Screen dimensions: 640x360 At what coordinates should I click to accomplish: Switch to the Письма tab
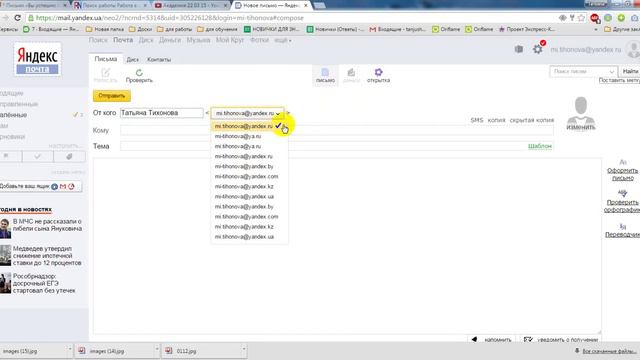coord(106,59)
